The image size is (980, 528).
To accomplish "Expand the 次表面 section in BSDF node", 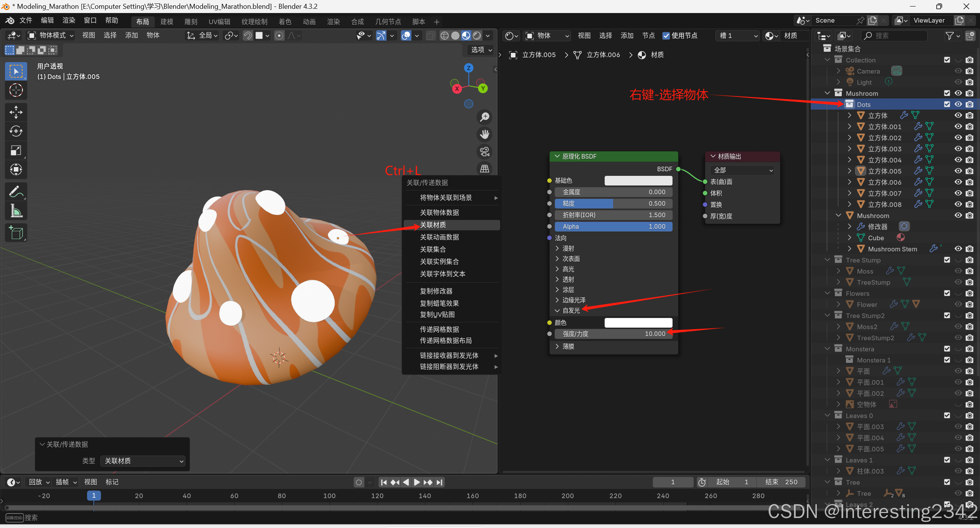I will pyautogui.click(x=571, y=259).
